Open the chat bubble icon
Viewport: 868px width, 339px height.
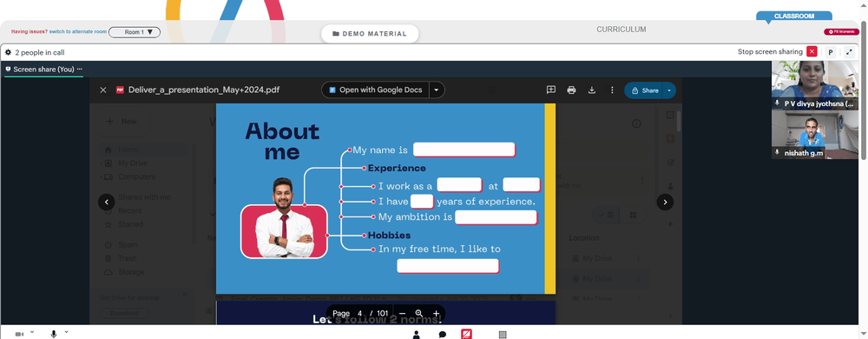click(443, 335)
